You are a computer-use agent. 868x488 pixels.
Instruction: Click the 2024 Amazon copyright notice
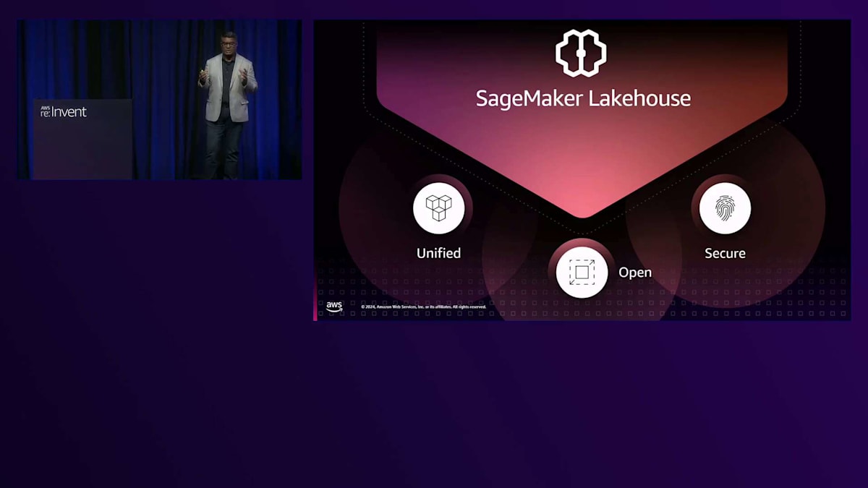click(423, 307)
